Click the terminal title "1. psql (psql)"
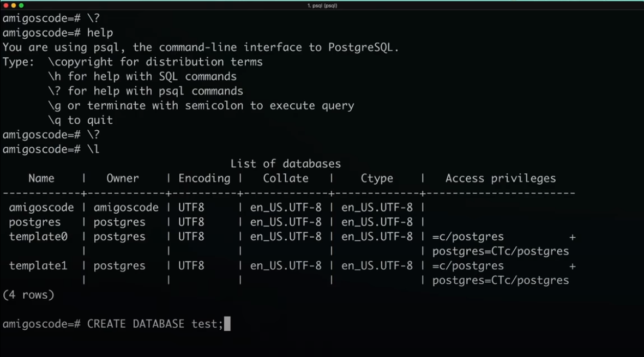 point(322,6)
